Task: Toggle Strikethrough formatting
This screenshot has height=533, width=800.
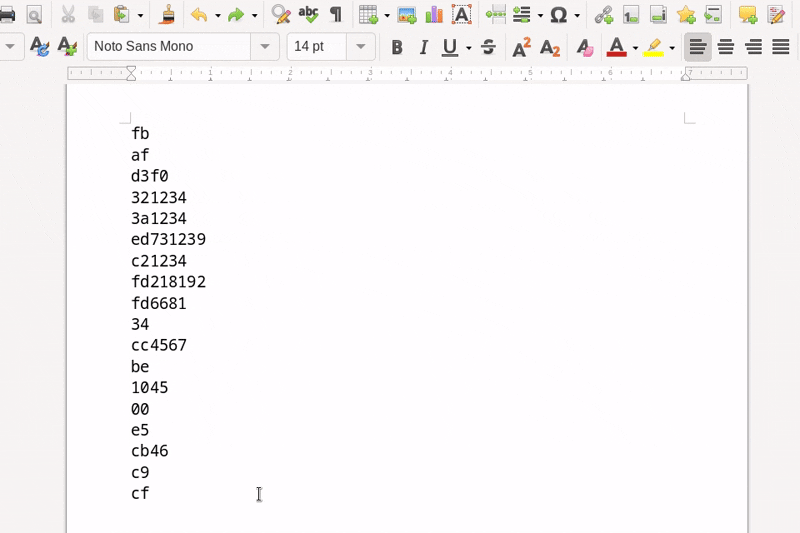Action: 488,47
